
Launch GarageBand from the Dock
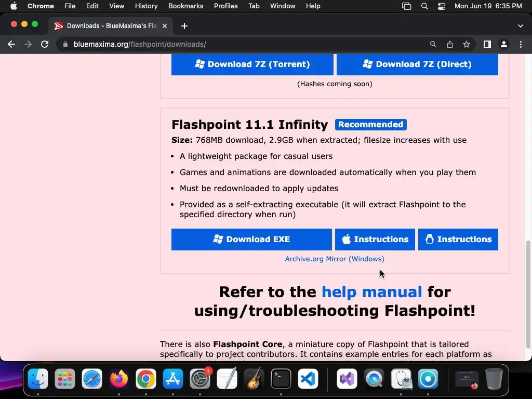[x=254, y=379]
